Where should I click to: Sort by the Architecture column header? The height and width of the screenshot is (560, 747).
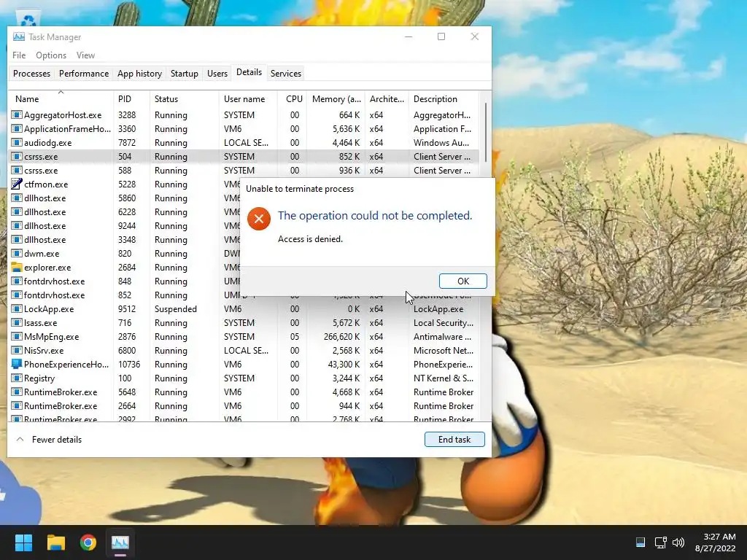(387, 98)
